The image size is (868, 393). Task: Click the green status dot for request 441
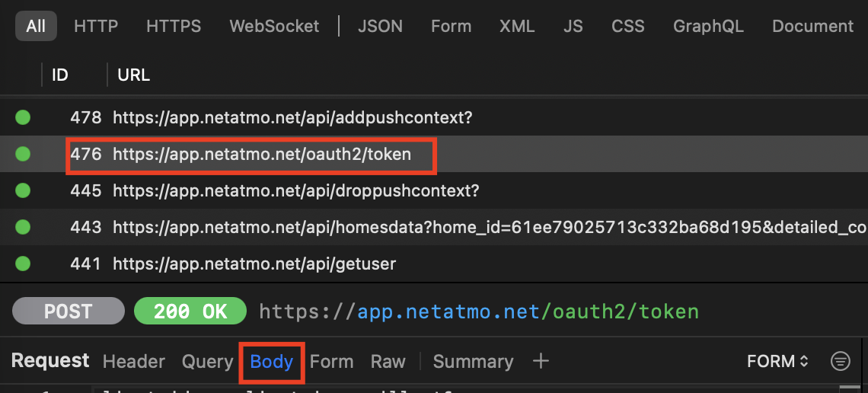point(23,264)
